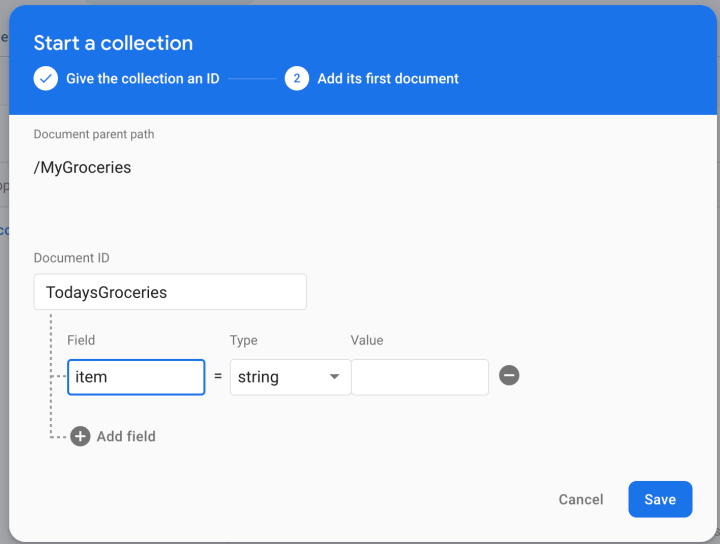The image size is (720, 544).
Task: Click the /MyGroceries parent path text
Action: 83,167
